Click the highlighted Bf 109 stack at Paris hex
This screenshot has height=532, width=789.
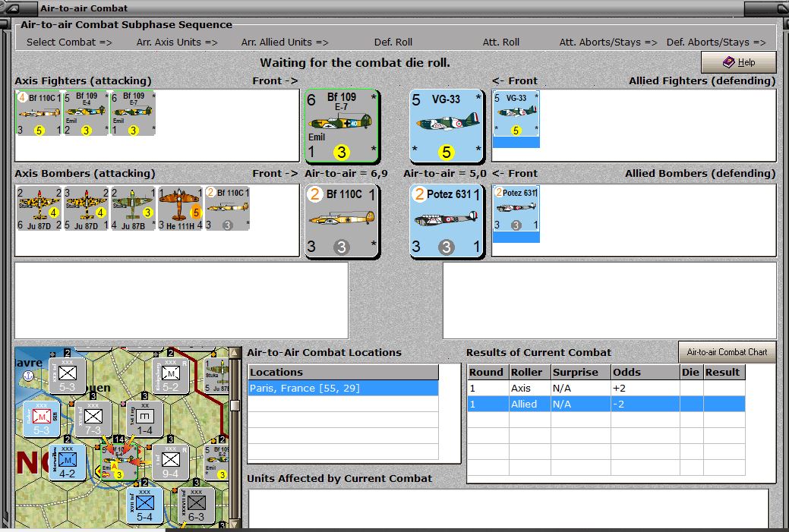click(119, 462)
